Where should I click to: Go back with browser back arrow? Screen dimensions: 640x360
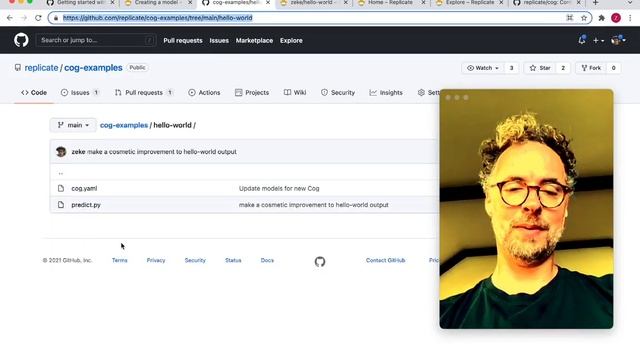[x=10, y=18]
